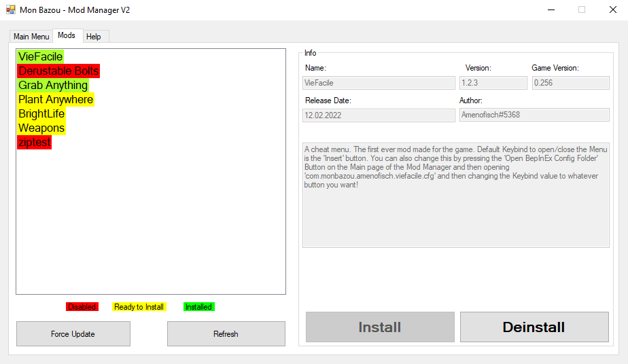This screenshot has height=364, width=628.
Task: Select VieFacile in the mod list
Action: point(41,56)
